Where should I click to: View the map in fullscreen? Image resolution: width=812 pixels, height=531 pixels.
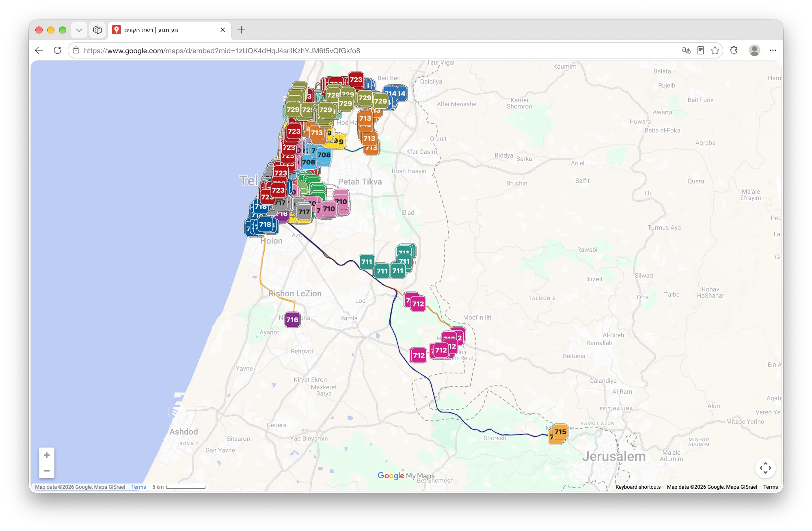pos(765,468)
